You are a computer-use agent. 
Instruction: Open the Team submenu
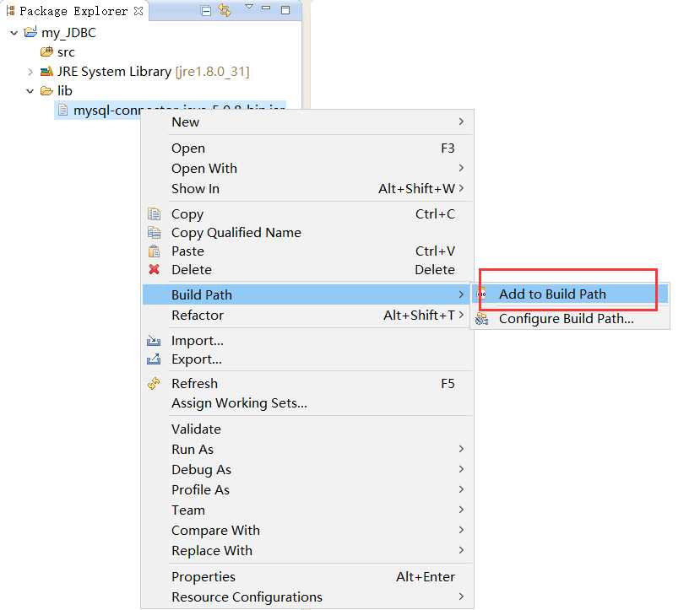click(307, 510)
